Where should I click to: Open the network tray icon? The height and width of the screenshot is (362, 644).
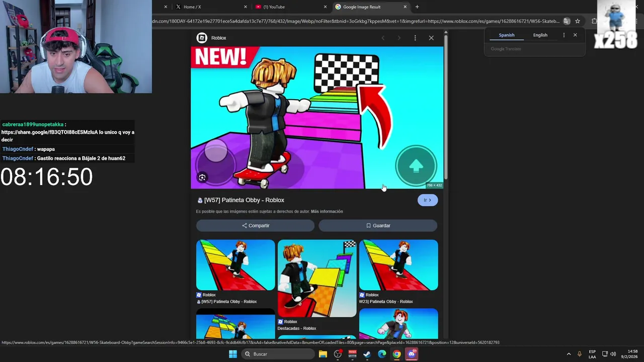coord(605,354)
